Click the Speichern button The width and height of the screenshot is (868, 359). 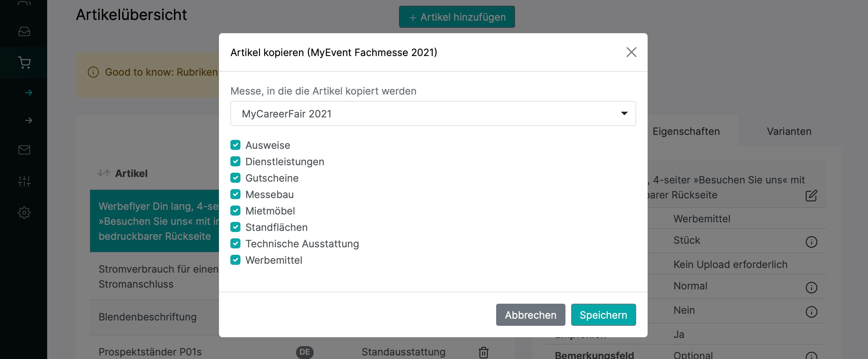[x=603, y=315]
